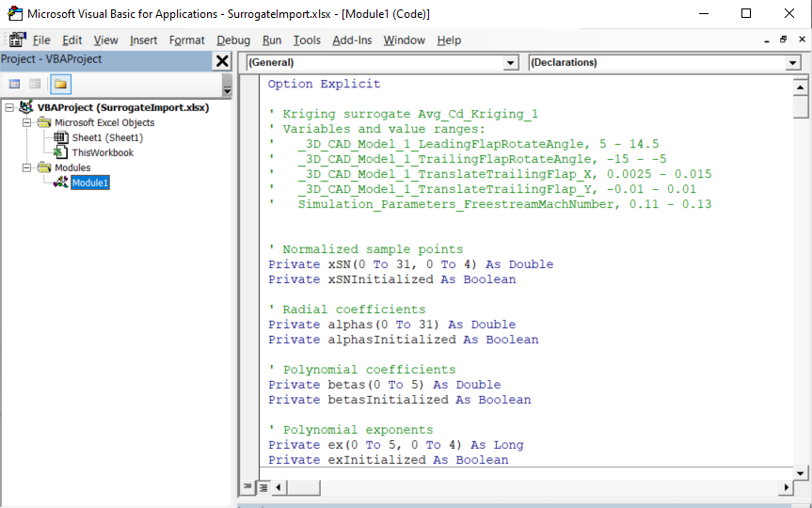Click the Module1 module icon

(x=60, y=183)
